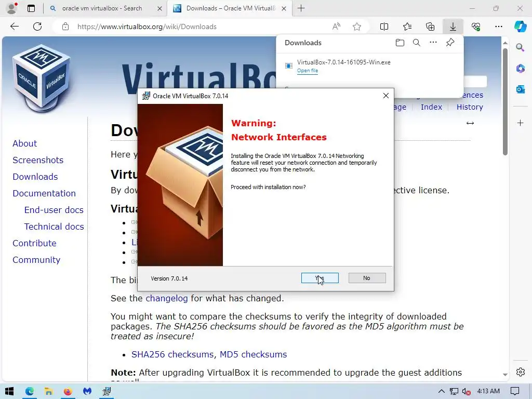Open Browser essentials heart icon
Screen dimensions: 532x399
point(476,26)
